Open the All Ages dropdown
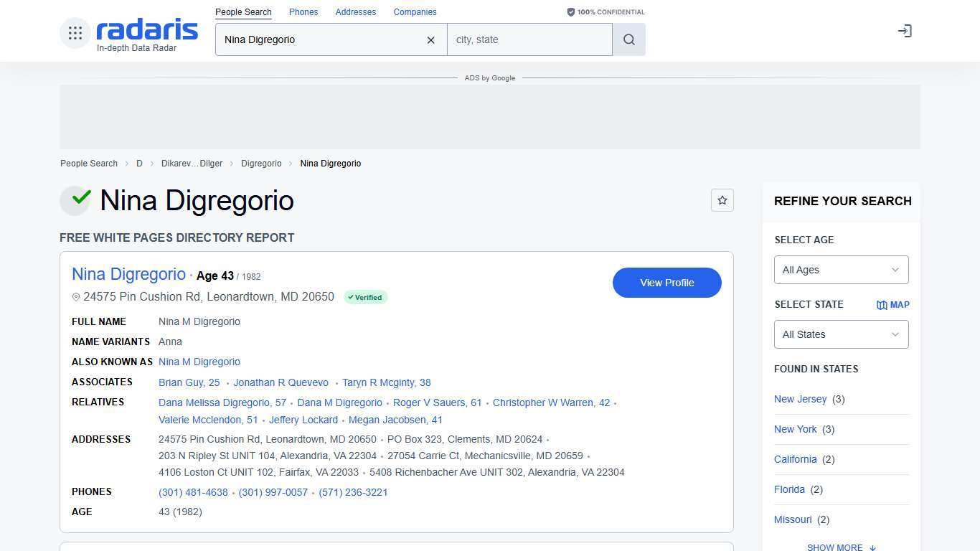 click(841, 270)
